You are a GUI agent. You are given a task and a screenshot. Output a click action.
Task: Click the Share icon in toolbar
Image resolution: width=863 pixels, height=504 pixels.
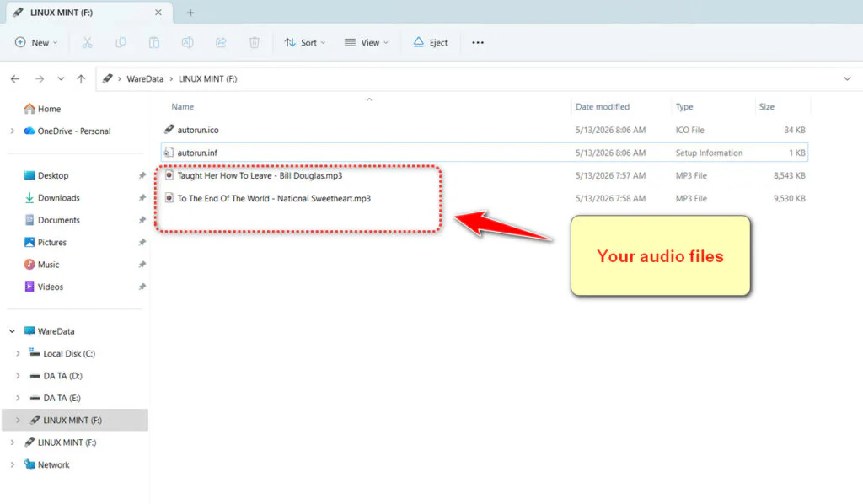pyautogui.click(x=221, y=42)
